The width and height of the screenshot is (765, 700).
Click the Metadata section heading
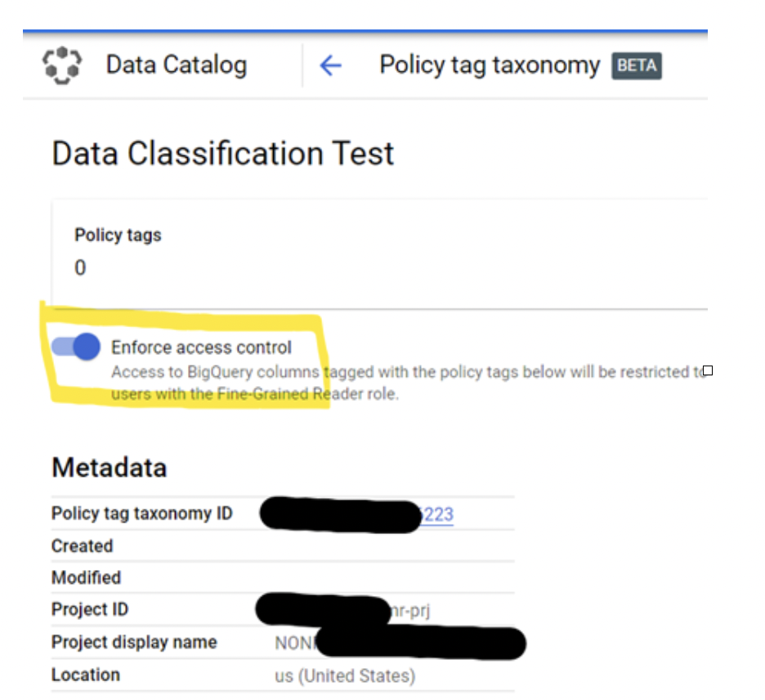pos(109,468)
